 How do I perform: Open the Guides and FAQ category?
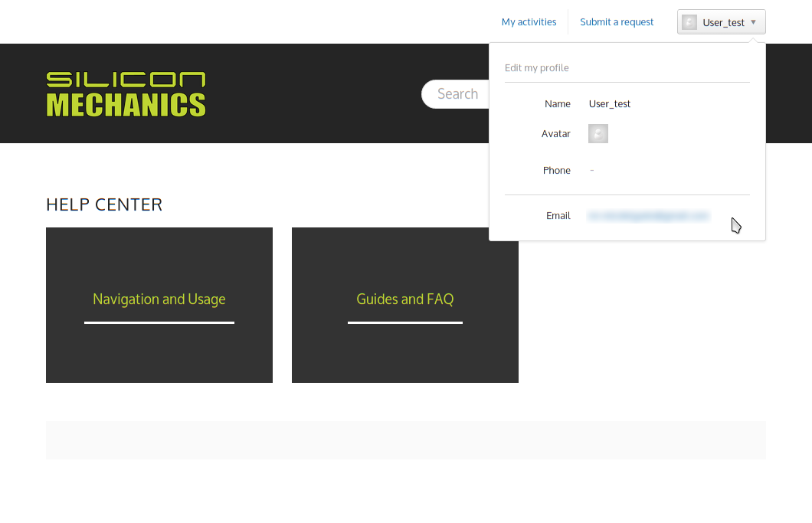tap(405, 305)
